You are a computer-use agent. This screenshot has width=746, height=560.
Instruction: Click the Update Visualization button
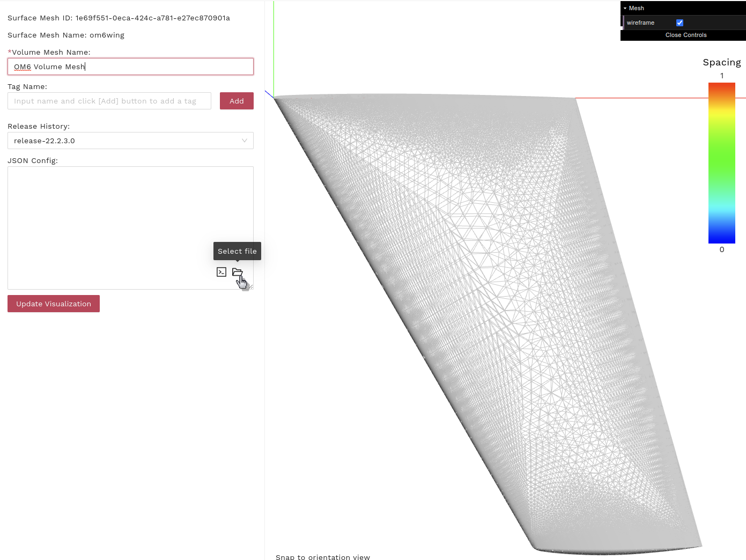[x=54, y=304]
